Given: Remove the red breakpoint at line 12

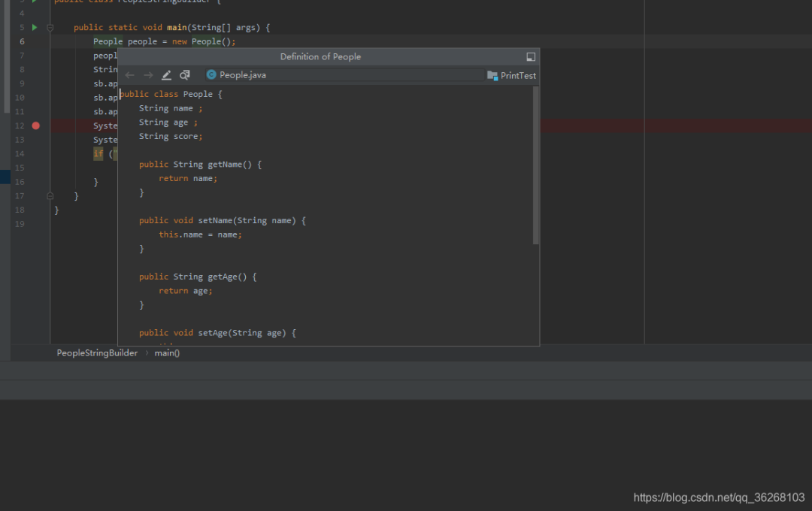Looking at the screenshot, I should pos(36,125).
